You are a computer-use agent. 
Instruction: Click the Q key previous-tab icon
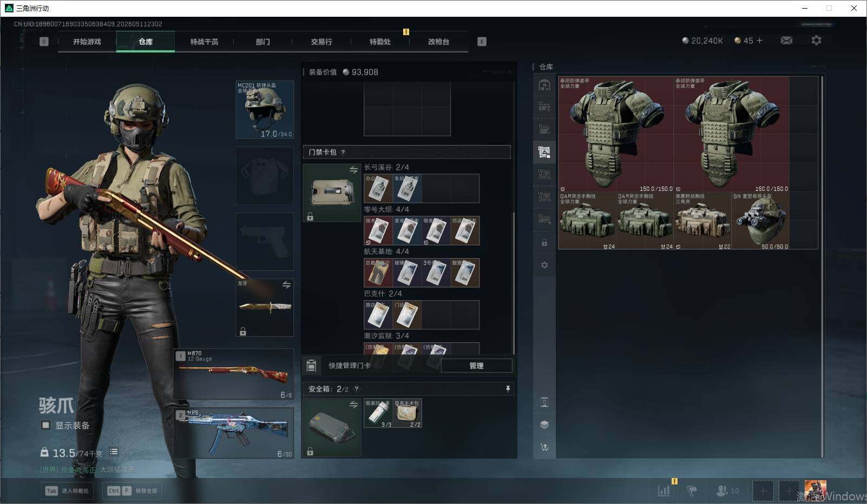44,42
